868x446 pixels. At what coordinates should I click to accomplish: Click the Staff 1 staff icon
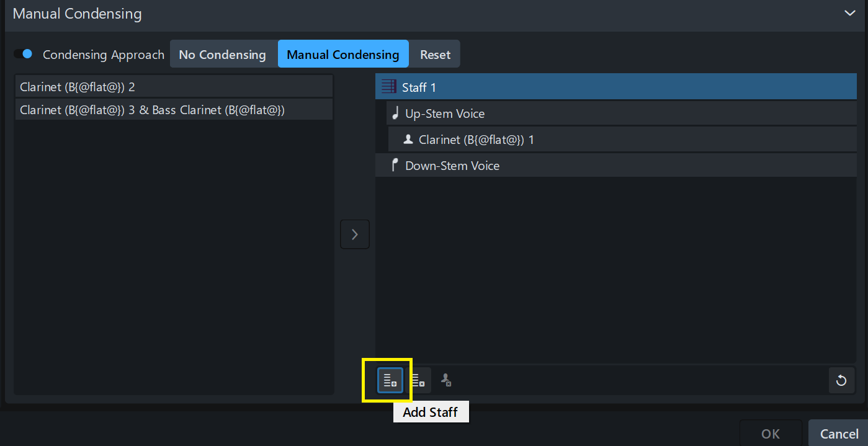point(389,87)
